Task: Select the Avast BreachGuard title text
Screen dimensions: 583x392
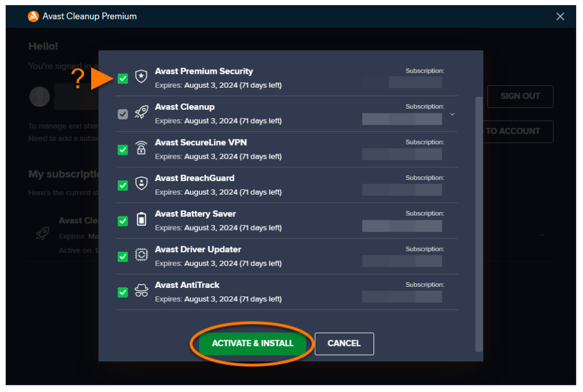Action: 195,178
